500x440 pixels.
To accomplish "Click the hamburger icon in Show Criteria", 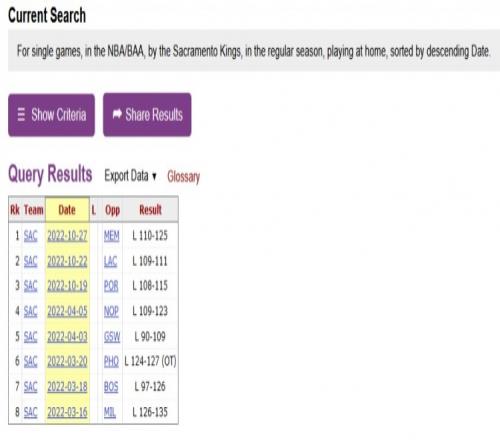I will point(21,115).
